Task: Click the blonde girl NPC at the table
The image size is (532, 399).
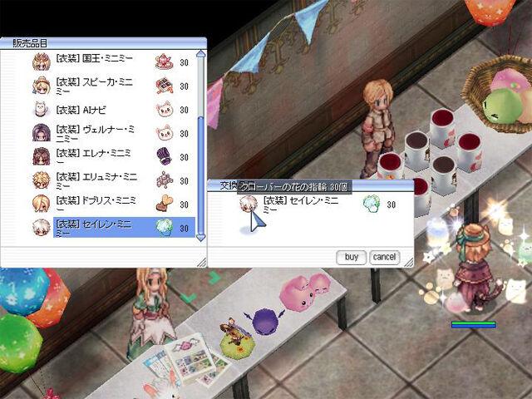Action: tap(151, 313)
